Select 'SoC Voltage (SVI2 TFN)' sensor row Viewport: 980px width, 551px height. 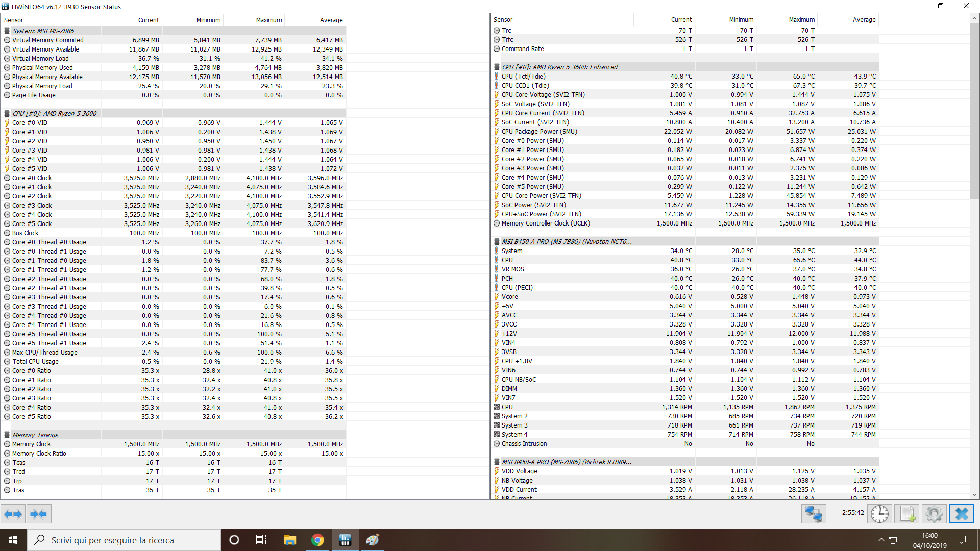point(685,104)
